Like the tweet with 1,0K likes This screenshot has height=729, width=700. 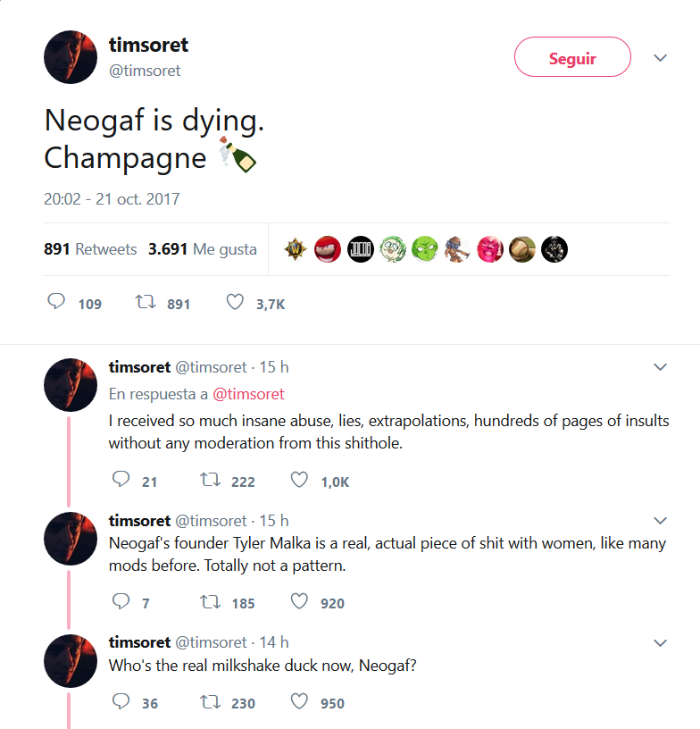(x=300, y=481)
